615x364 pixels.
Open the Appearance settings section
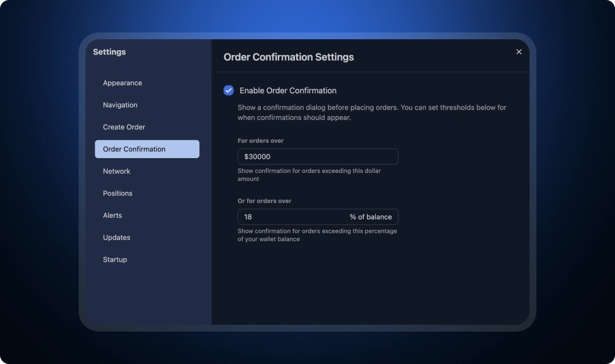[x=122, y=82]
